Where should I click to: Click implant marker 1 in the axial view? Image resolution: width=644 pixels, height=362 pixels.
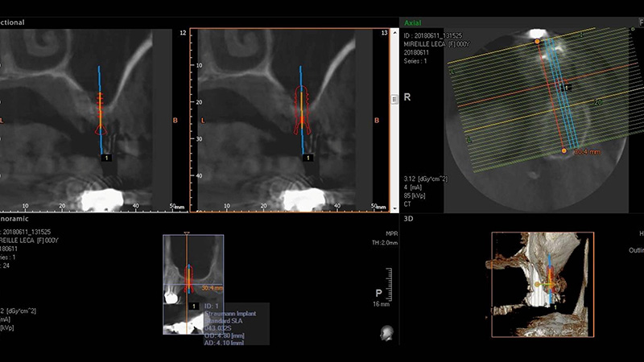[566, 87]
